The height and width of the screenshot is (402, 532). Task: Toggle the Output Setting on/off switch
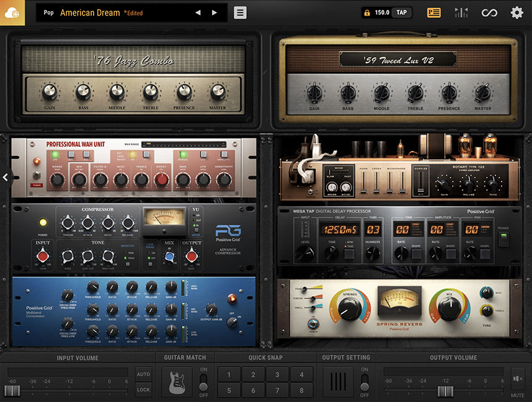[x=364, y=382]
